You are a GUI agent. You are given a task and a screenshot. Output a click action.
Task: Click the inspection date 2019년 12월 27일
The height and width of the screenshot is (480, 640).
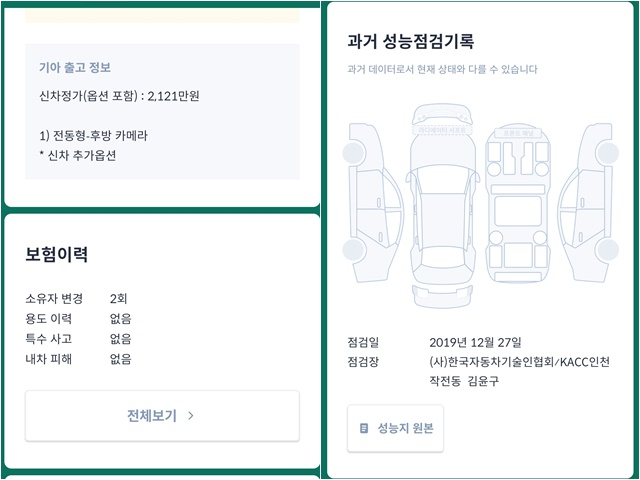(474, 342)
